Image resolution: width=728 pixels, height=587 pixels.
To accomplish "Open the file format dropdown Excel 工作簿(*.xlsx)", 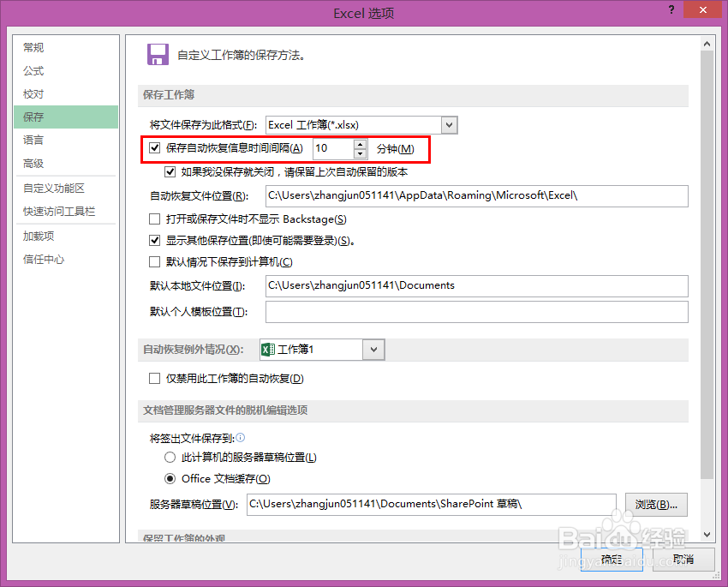I will 449,125.
